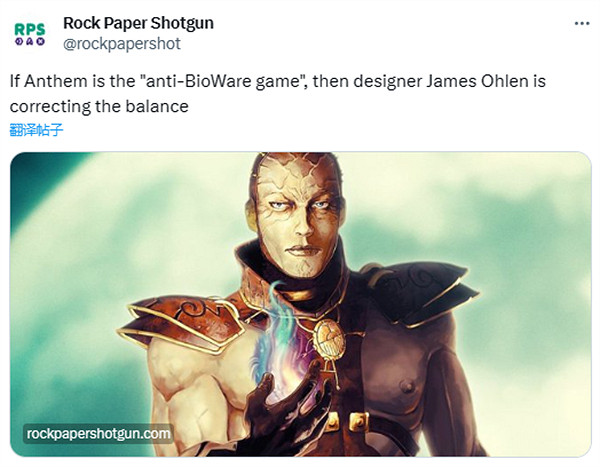Click the blue translate post link
This screenshot has height=467, width=600.
[36, 130]
